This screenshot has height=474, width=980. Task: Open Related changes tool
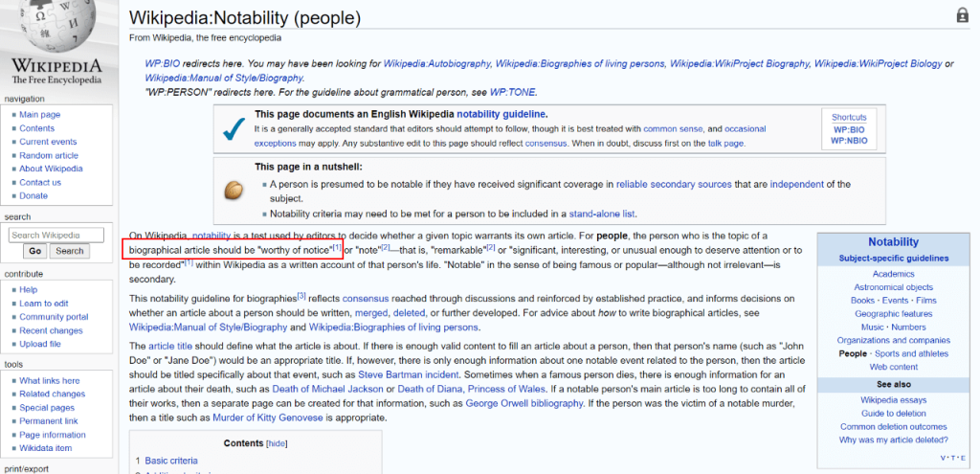click(52, 394)
